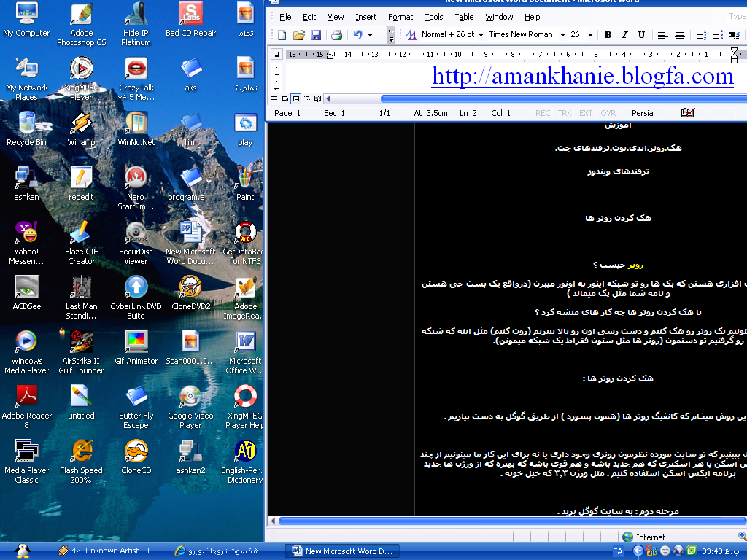Open the Insert menu in Word
Image resolution: width=747 pixels, height=560 pixels.
tap(366, 17)
